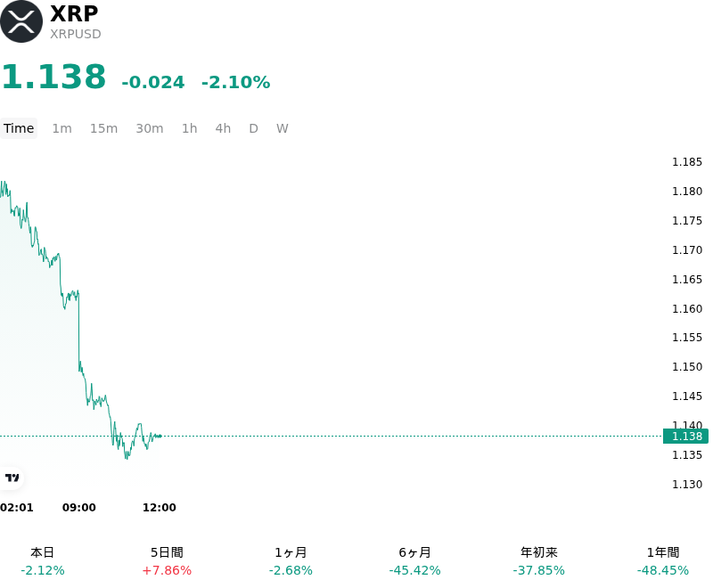The width and height of the screenshot is (713, 588).
Task: Show 年初来 performance range
Action: tap(539, 561)
